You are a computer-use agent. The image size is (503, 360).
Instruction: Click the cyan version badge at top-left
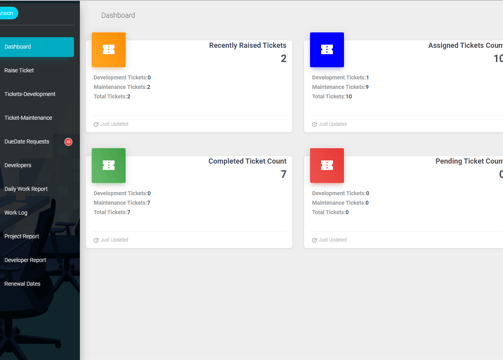point(8,13)
